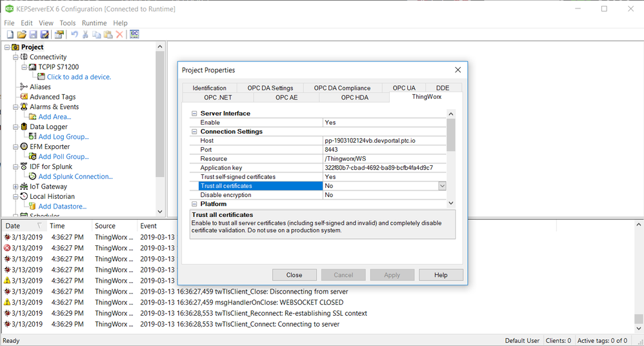Image resolution: width=644 pixels, height=346 pixels.
Task: Click the Save As toolbar icon
Action: pyautogui.click(x=45, y=34)
